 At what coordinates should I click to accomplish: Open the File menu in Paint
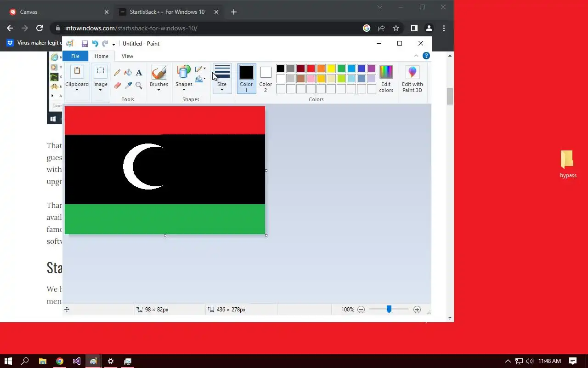(x=75, y=56)
